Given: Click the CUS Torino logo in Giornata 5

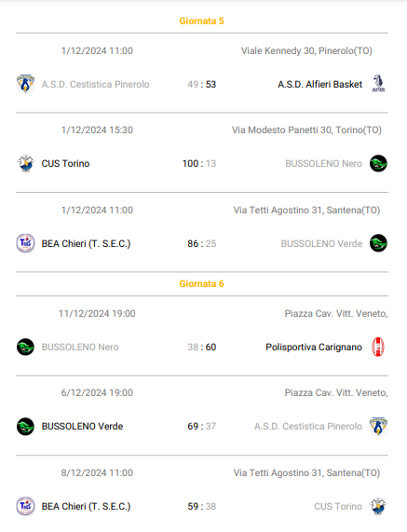Looking at the screenshot, I should tap(25, 163).
